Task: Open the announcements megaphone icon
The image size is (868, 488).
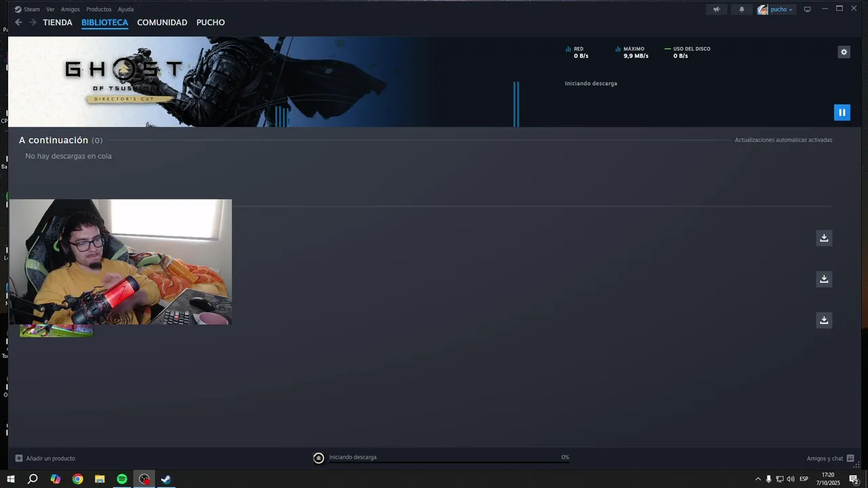Action: click(x=716, y=9)
